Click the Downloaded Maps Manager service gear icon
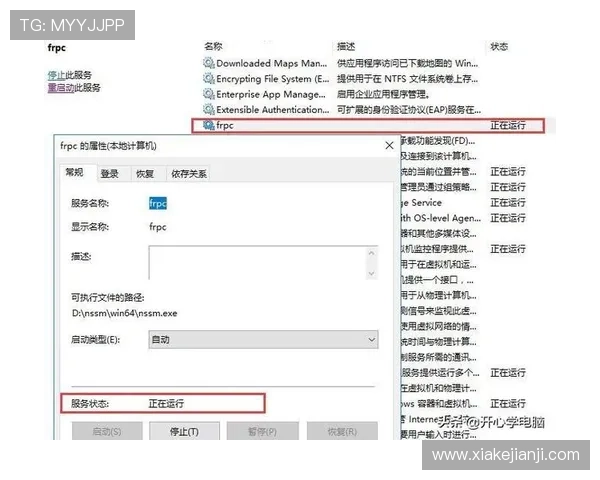The image size is (600, 480). (x=209, y=63)
